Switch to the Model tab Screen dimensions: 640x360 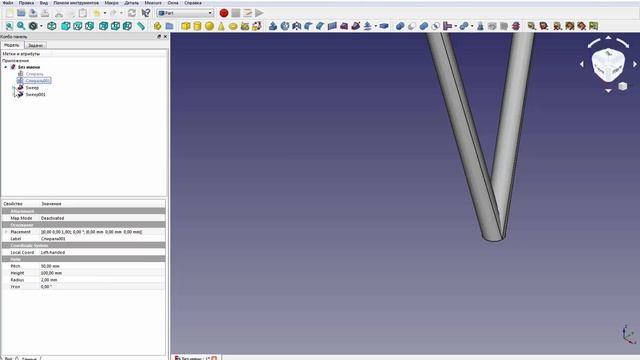click(x=12, y=45)
